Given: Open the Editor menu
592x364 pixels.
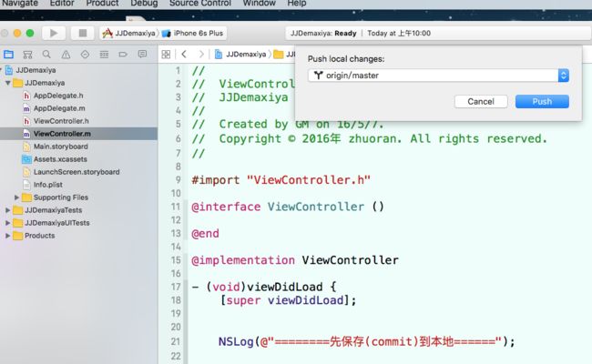Looking at the screenshot, I should pos(62,4).
